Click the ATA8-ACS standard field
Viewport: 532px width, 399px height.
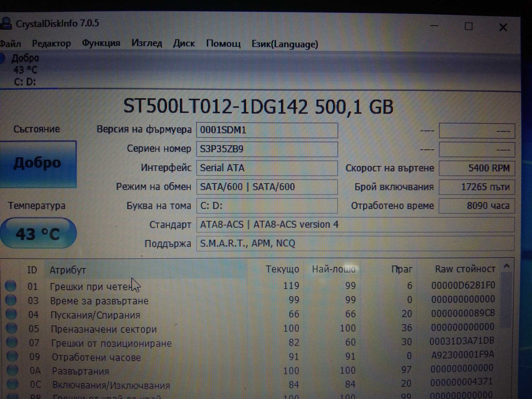click(x=355, y=225)
